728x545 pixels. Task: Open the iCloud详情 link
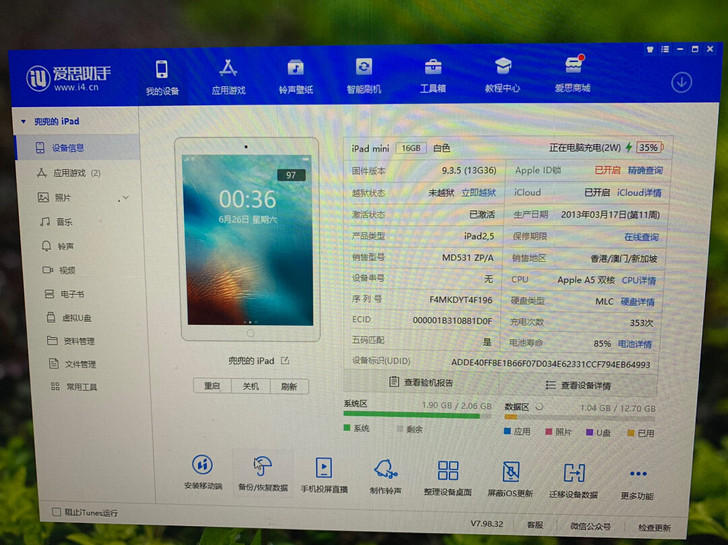[x=639, y=193]
